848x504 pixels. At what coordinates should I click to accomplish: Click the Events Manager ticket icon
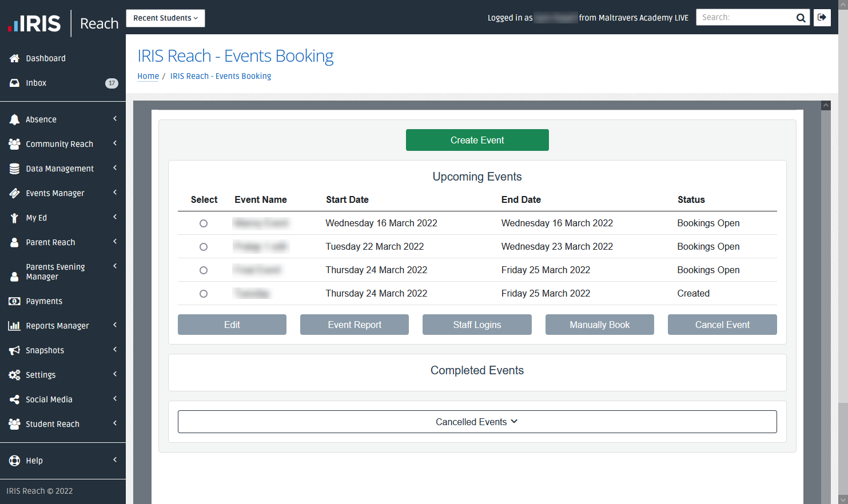click(x=14, y=193)
